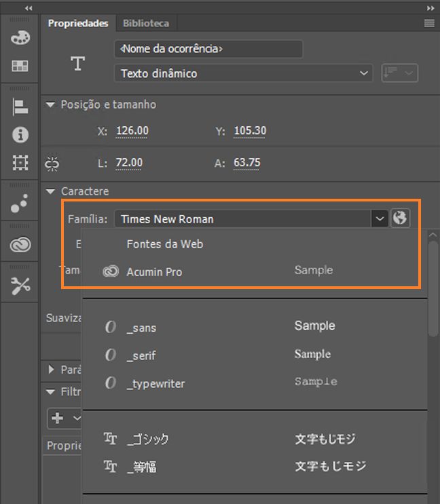Open the Align panel icon
The width and height of the screenshot is (440, 504).
click(x=20, y=107)
